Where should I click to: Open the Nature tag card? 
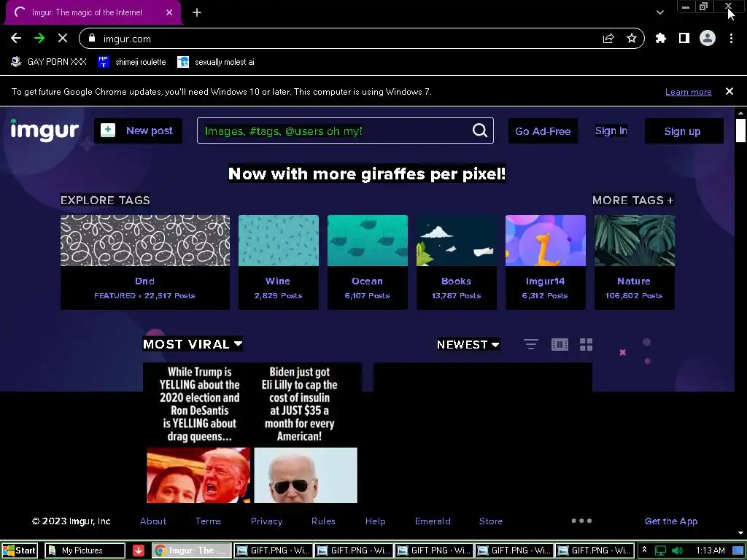click(634, 262)
